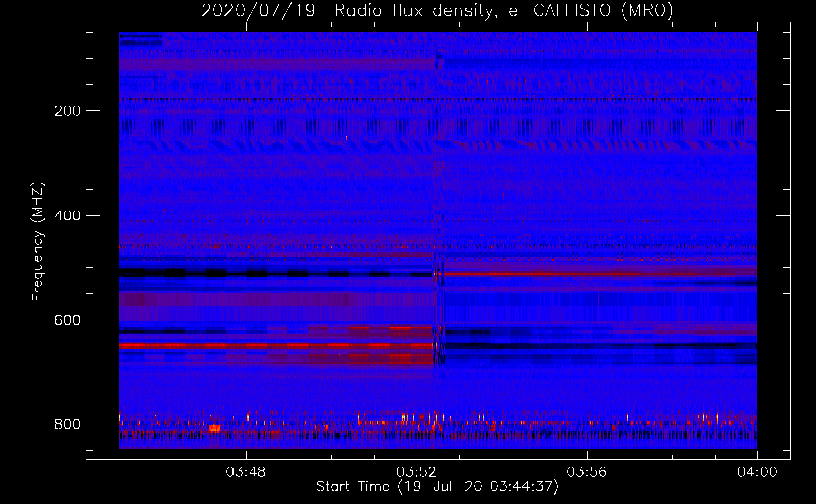Click the 04:00 time tick label

[x=757, y=472]
